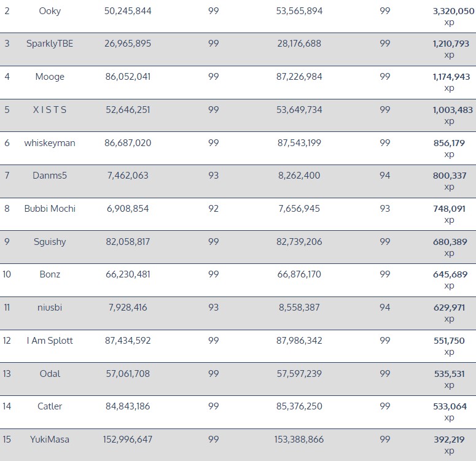
Task: Open Ooky's player profile link
Action: (x=50, y=11)
